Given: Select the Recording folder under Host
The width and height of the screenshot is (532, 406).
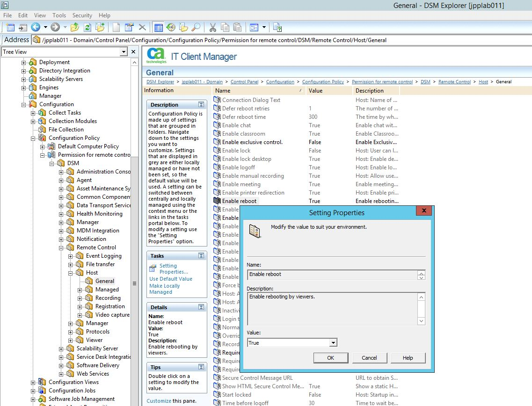Looking at the screenshot, I should point(108,298).
